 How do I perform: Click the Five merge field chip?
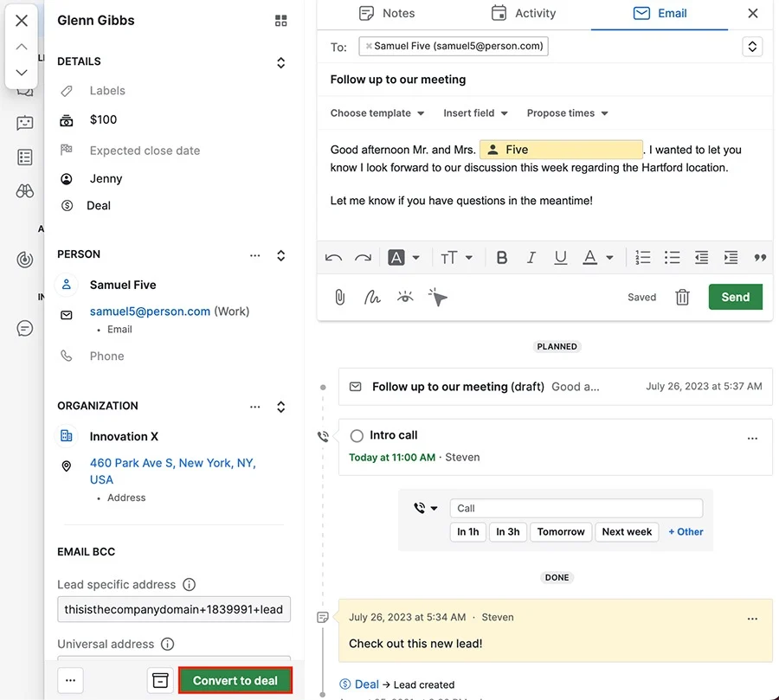click(x=561, y=150)
